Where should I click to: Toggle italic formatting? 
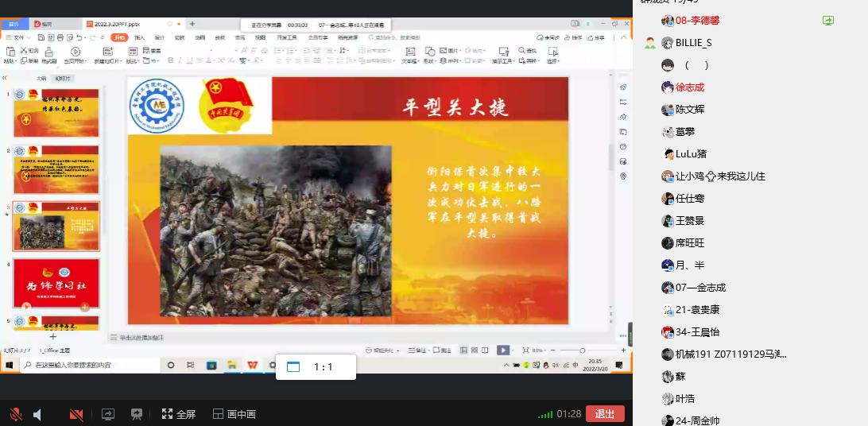(180, 61)
